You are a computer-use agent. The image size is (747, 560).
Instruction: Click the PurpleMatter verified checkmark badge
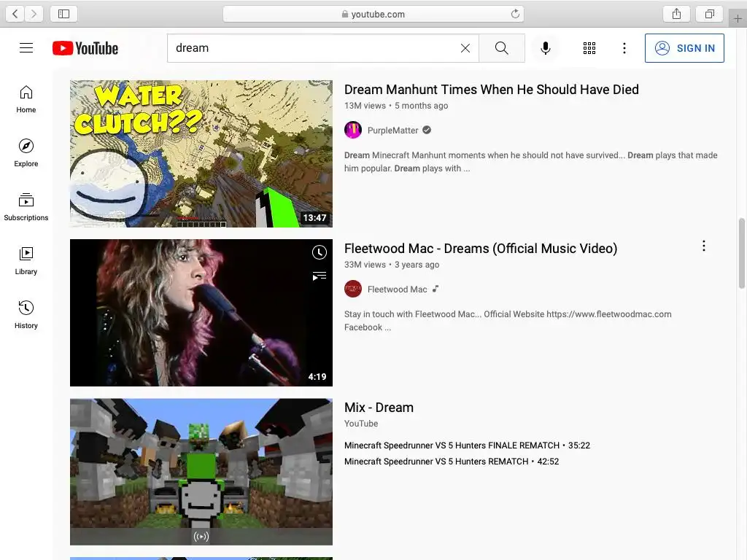tap(427, 130)
